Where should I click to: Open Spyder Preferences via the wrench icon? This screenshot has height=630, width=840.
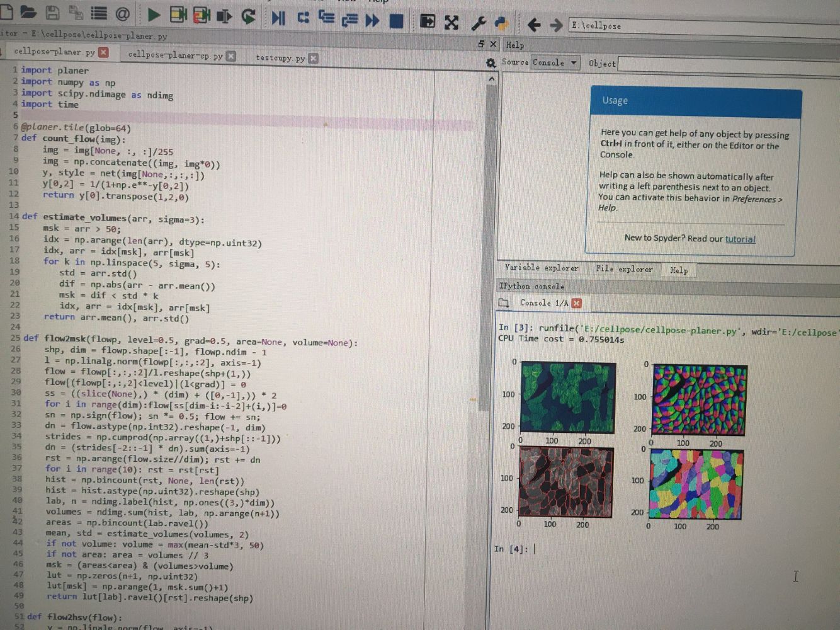pos(479,21)
